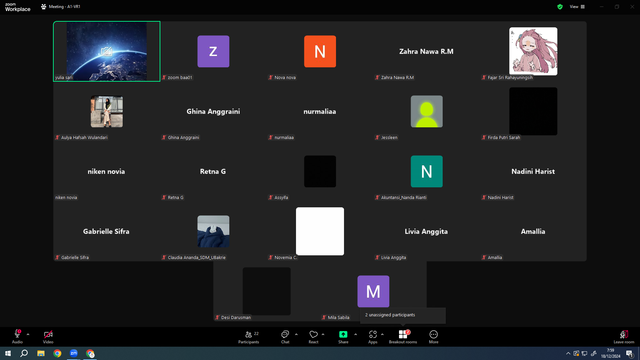Open the Windows Start menu
This screenshot has width=640, height=360.
point(8,353)
